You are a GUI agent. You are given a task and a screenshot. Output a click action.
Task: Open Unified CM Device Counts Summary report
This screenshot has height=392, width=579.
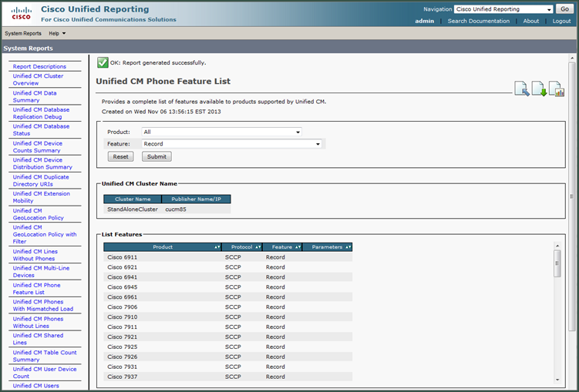pos(38,147)
